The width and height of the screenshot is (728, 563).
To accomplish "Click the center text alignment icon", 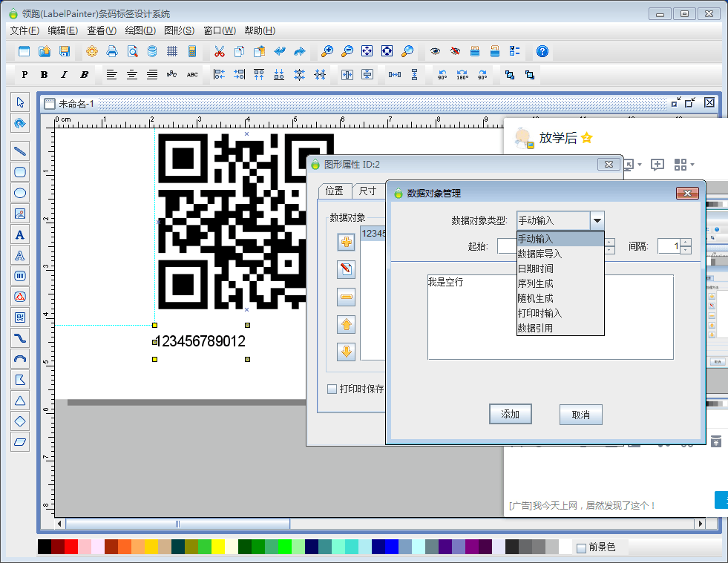I will click(x=132, y=74).
